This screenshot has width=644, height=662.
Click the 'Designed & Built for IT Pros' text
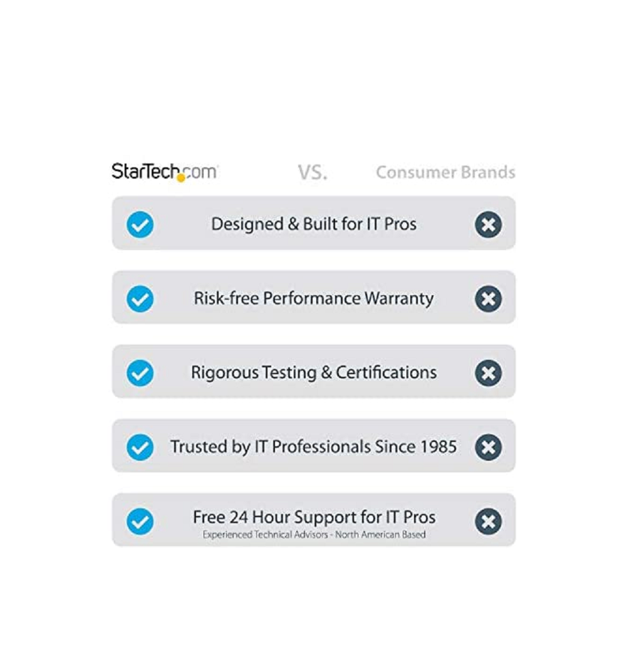(313, 224)
